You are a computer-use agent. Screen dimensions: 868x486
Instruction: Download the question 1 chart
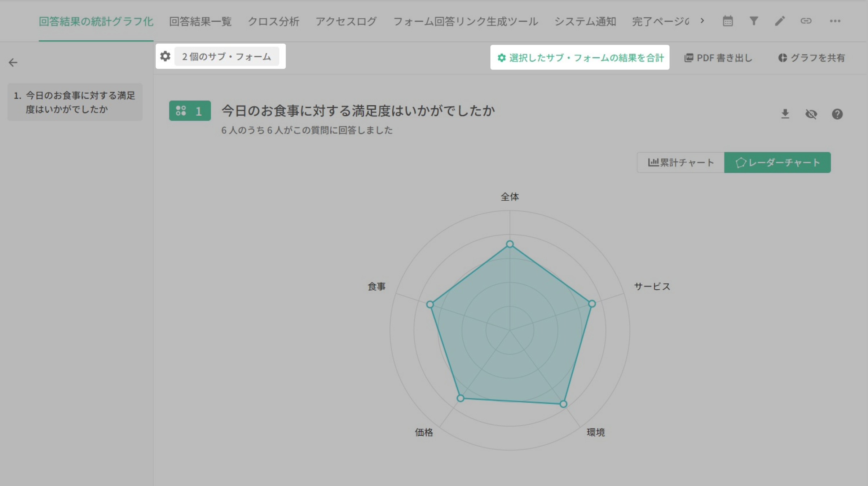click(x=785, y=114)
